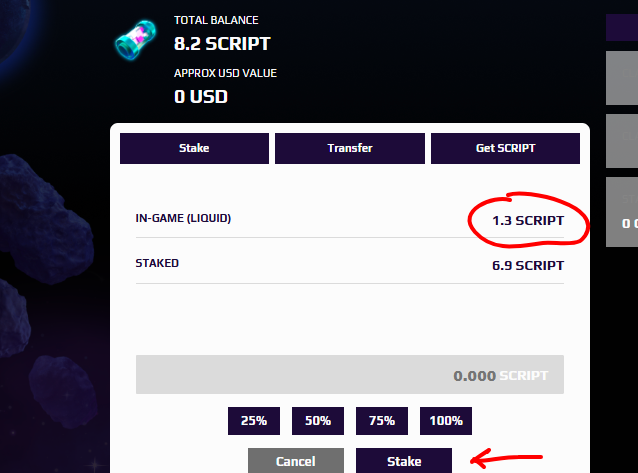Select the IN-GAME (LIQUID) row label
The width and height of the screenshot is (638, 473).
click(183, 218)
